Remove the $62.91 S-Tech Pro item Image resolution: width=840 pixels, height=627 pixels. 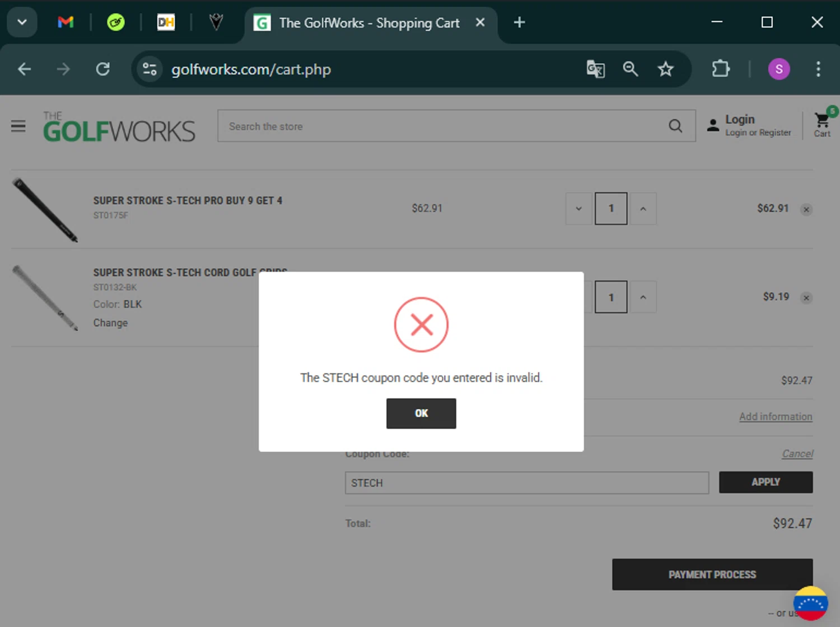[806, 209]
